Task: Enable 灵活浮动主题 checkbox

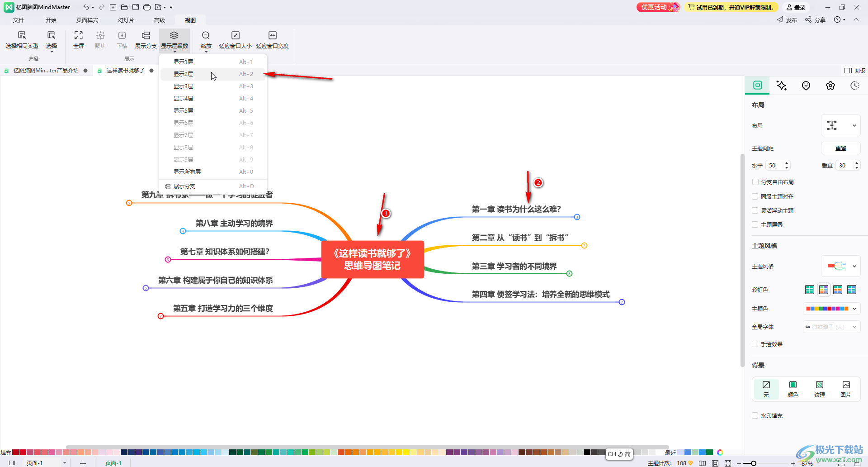Action: point(755,210)
